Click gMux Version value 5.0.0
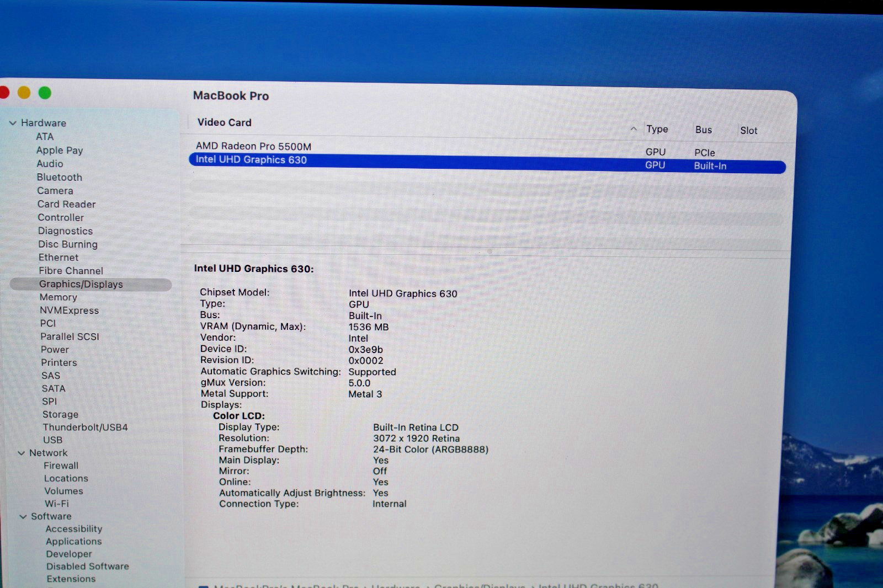This screenshot has height=588, width=883. tap(359, 383)
